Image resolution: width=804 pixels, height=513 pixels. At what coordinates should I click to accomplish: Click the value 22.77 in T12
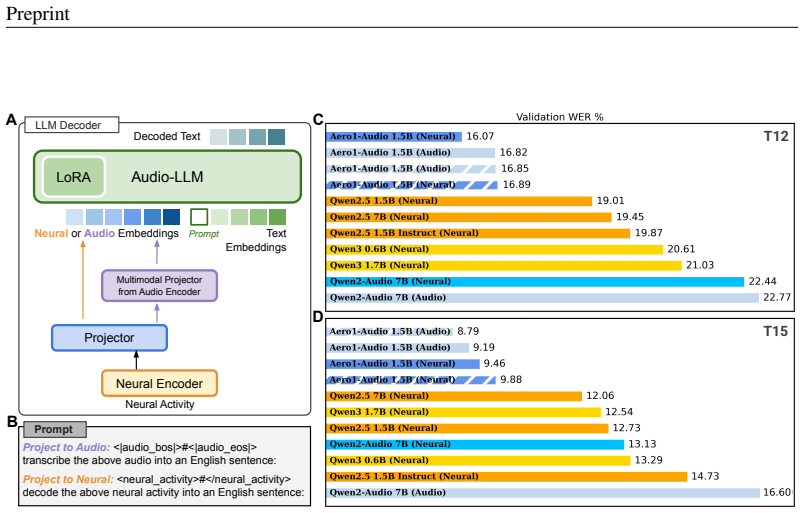coord(777,298)
